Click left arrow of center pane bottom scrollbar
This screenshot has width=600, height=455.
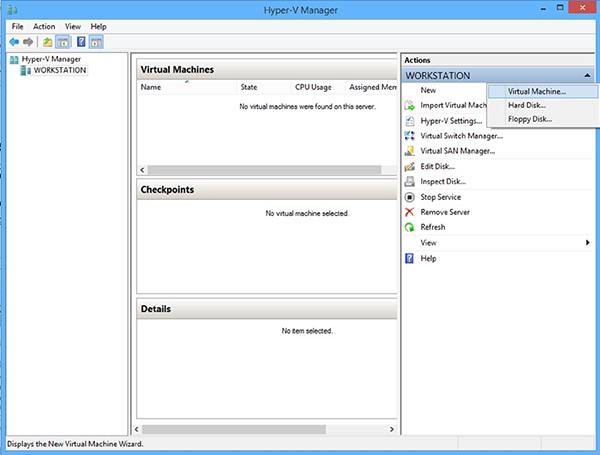tap(137, 429)
